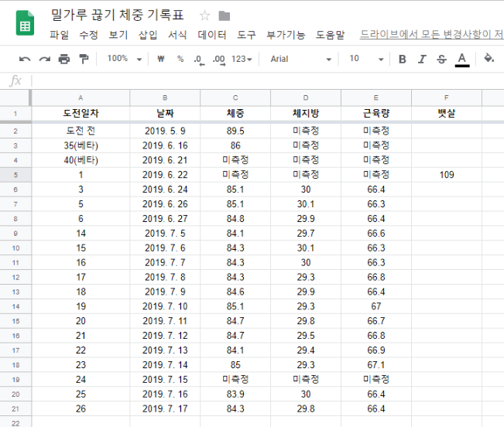
Task: Open the 부가기능 menu
Action: click(286, 35)
